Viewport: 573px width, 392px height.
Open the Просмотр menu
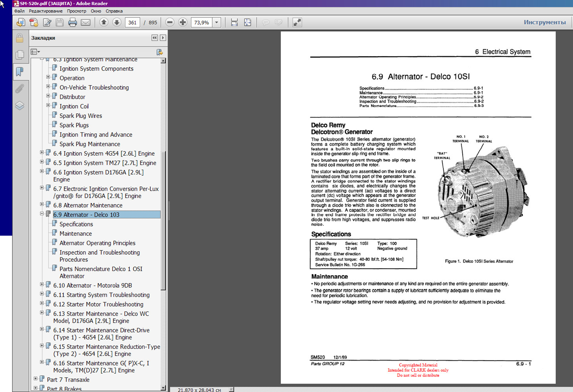point(76,11)
